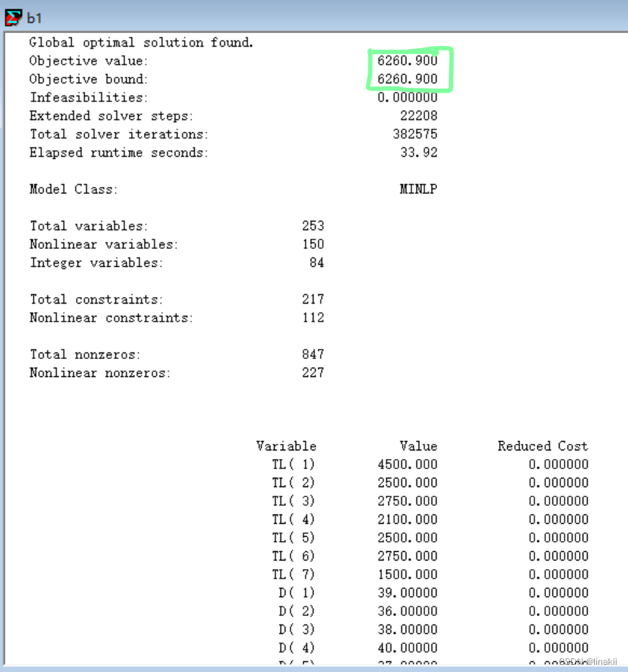Click the Extended solver steps label
Viewport: 628px width, 672px height.
pyautogui.click(x=112, y=116)
